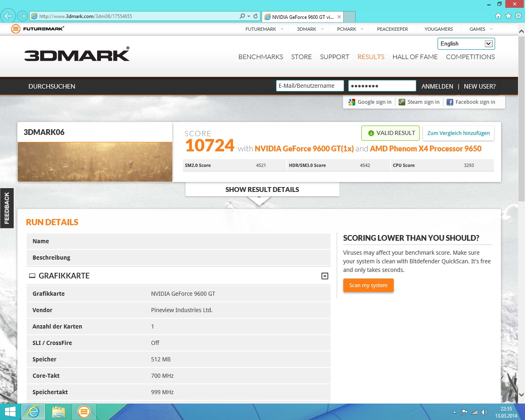Click the Facebook sign in icon
Viewport: 525px width, 420px height.
tap(450, 102)
